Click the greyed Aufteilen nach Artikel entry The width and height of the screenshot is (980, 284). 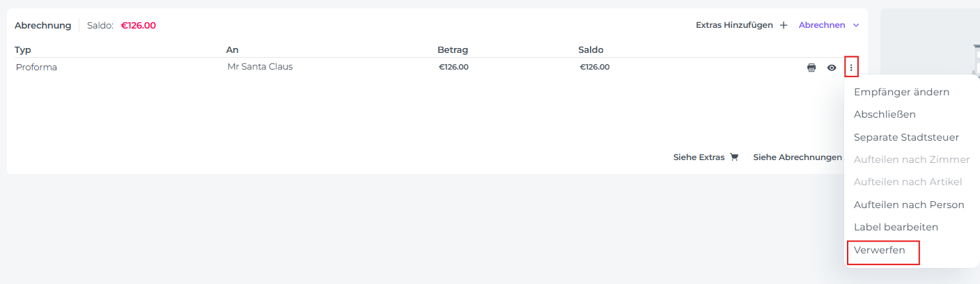tap(908, 182)
